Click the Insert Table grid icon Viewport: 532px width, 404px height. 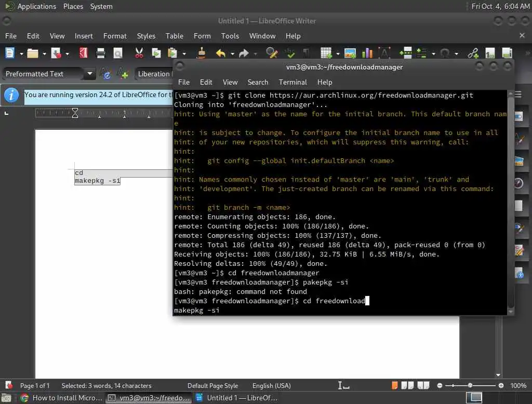(326, 53)
